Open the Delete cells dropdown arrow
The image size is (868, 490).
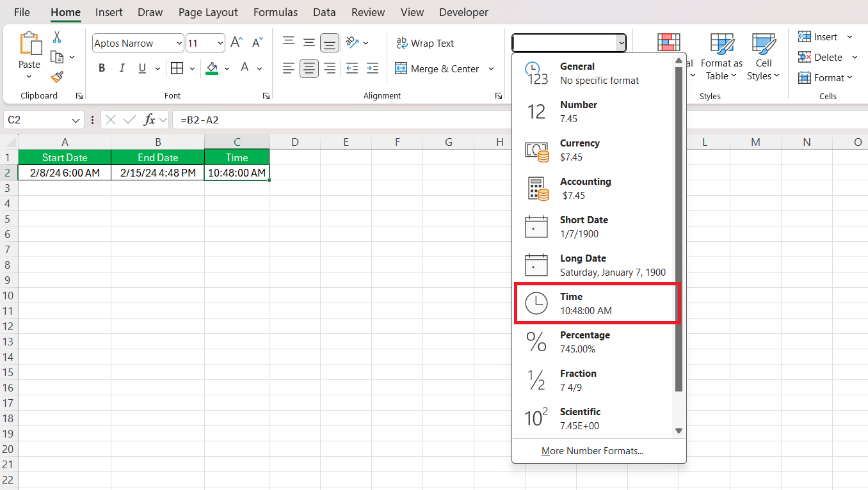tap(854, 58)
